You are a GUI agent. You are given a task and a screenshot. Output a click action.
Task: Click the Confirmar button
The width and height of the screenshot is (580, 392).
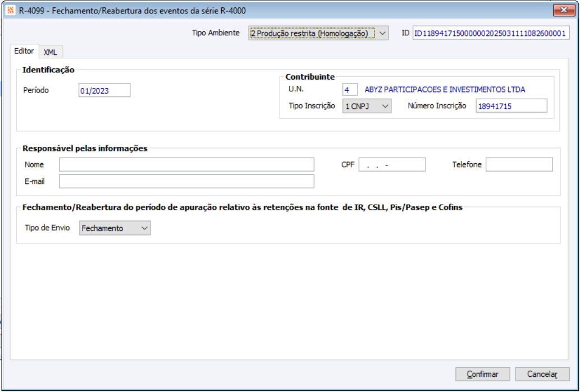pos(483,374)
